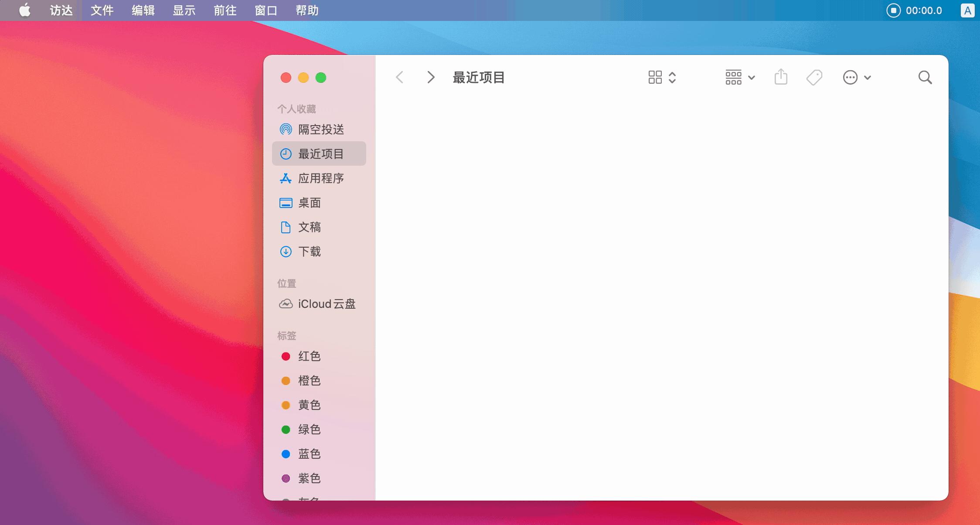
Task: Click the Tags toolbar icon
Action: click(x=814, y=78)
